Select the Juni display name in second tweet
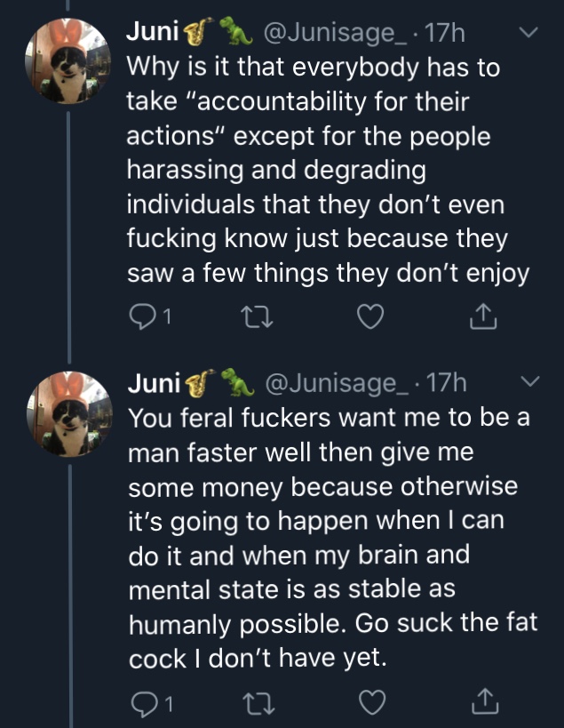Image resolution: width=564 pixels, height=728 pixels. click(x=154, y=382)
